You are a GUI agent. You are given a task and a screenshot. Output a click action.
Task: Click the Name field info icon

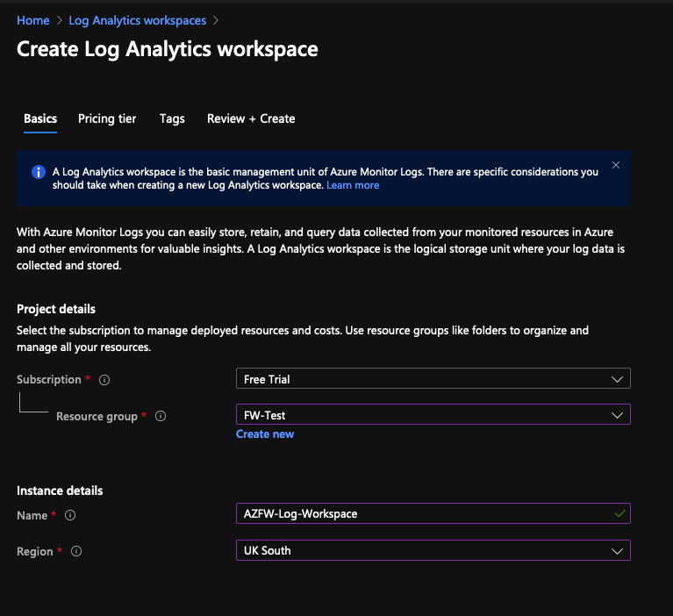[70, 515]
